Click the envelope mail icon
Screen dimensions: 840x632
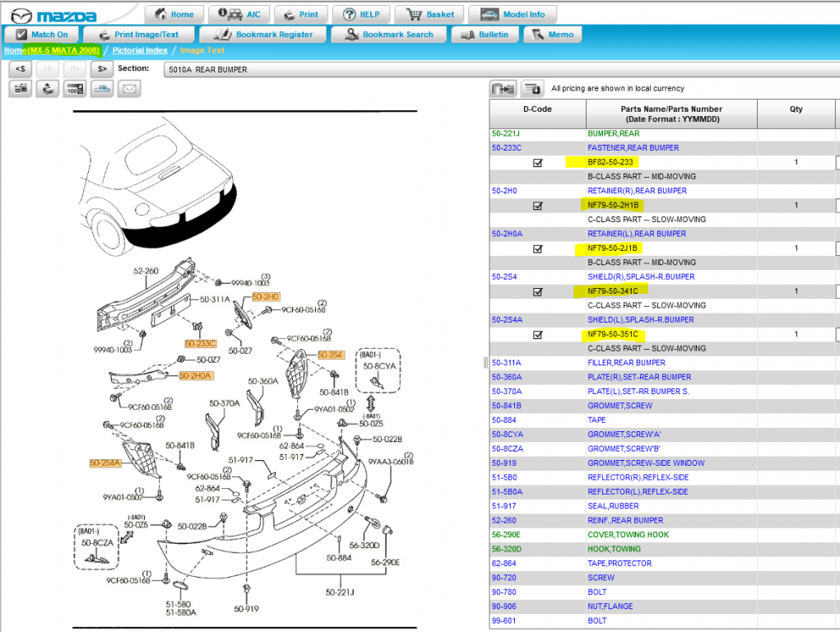129,88
